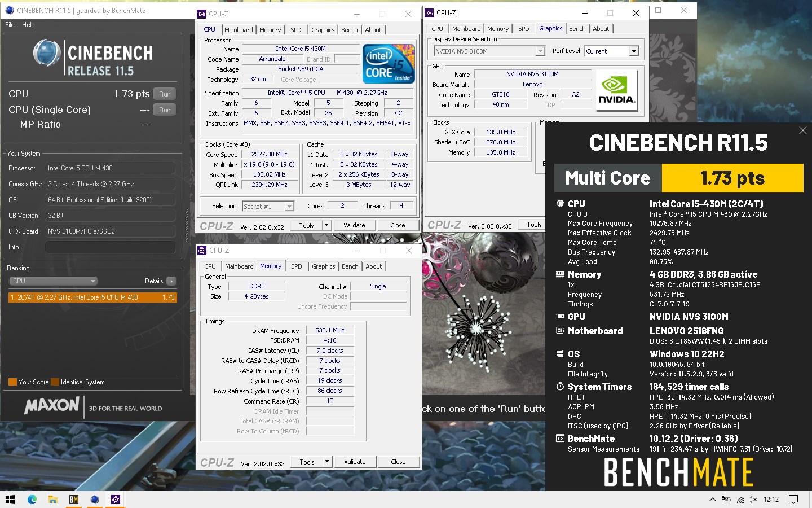Open the network tray icon
The image size is (812, 508).
[740, 500]
